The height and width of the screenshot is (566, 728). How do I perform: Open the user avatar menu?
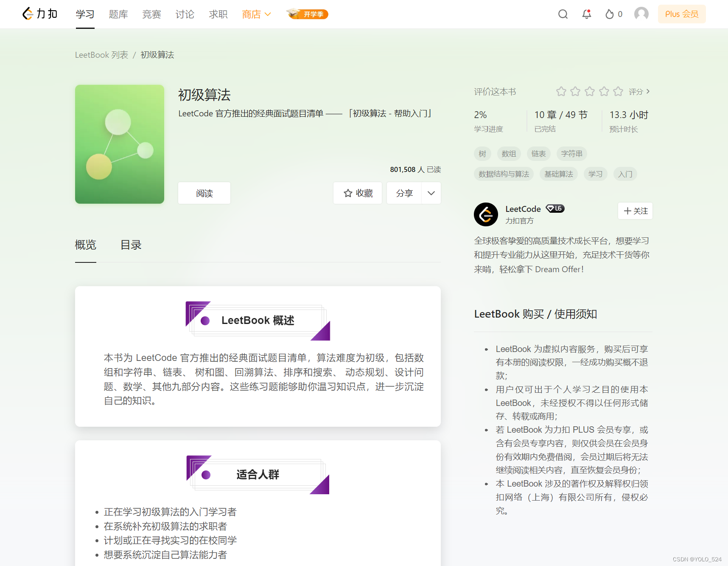(641, 14)
